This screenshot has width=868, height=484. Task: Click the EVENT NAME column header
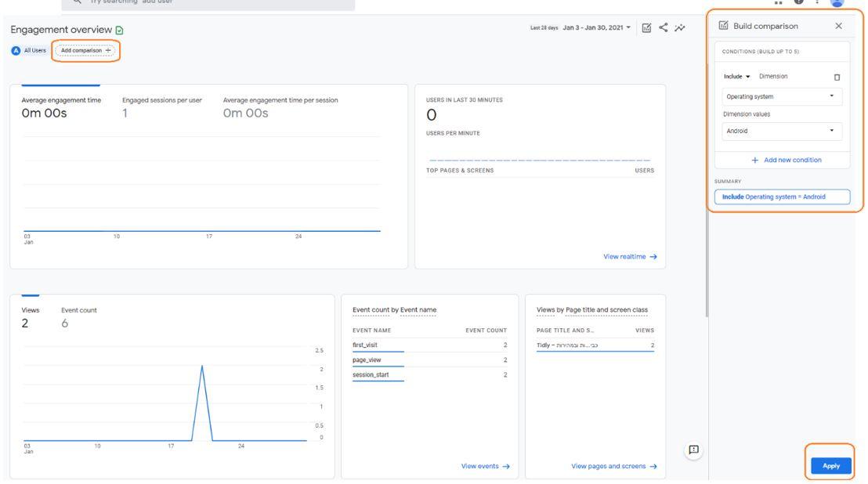coord(371,330)
